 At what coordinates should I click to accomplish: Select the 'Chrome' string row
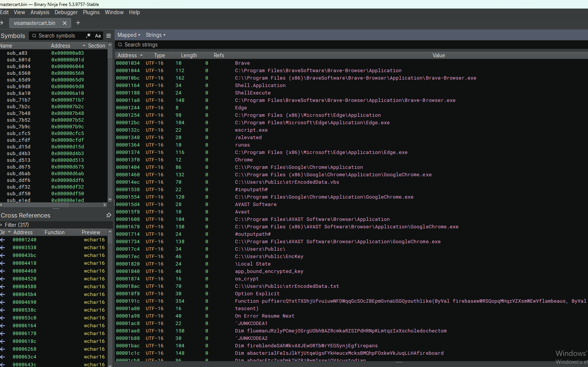(351, 160)
